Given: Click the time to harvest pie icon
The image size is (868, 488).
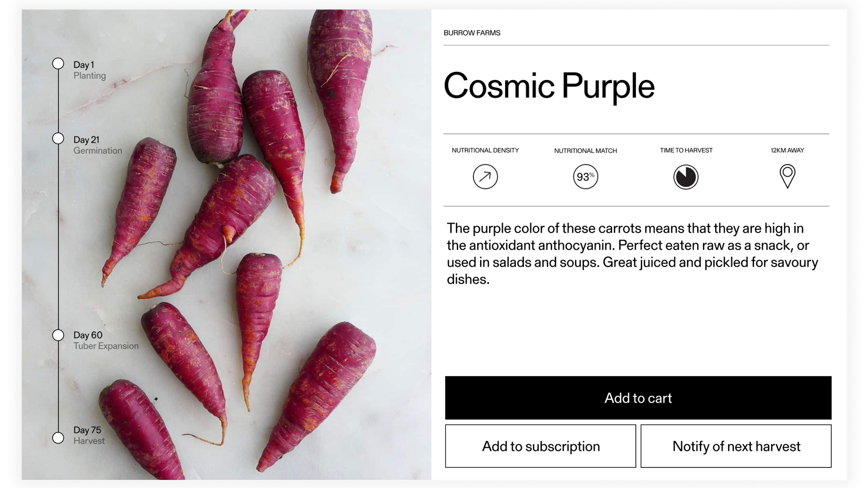Looking at the screenshot, I should (686, 177).
